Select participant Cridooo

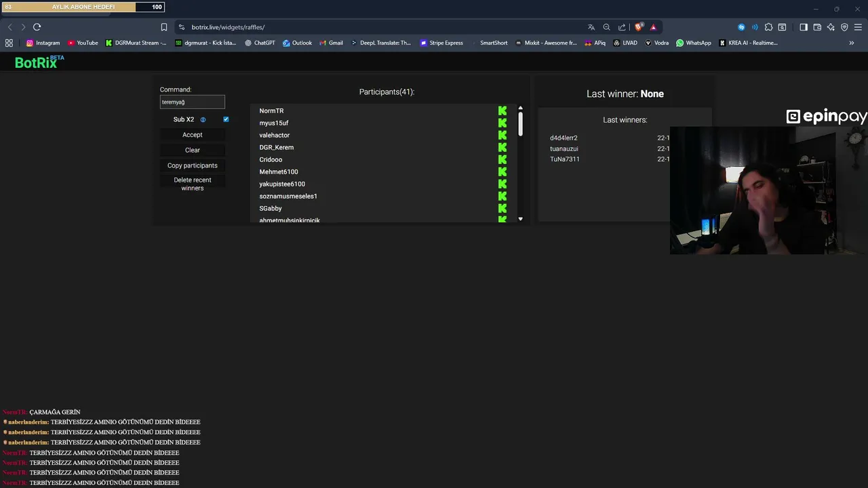tap(271, 159)
